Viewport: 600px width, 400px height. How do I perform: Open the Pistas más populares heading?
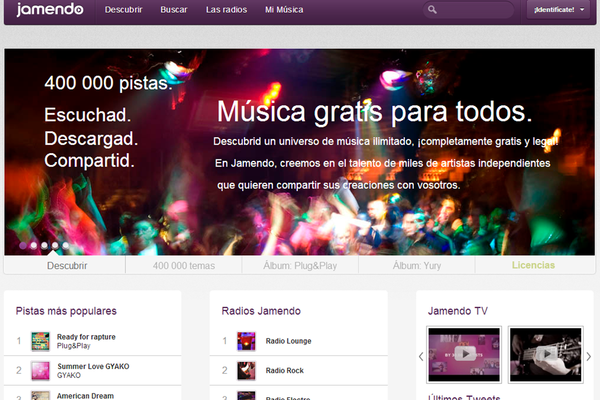tap(66, 311)
